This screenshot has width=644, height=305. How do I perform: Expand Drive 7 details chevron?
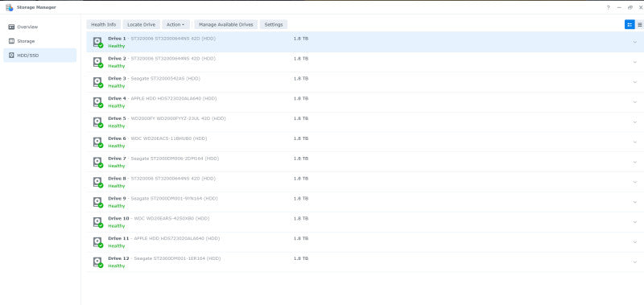635,162
